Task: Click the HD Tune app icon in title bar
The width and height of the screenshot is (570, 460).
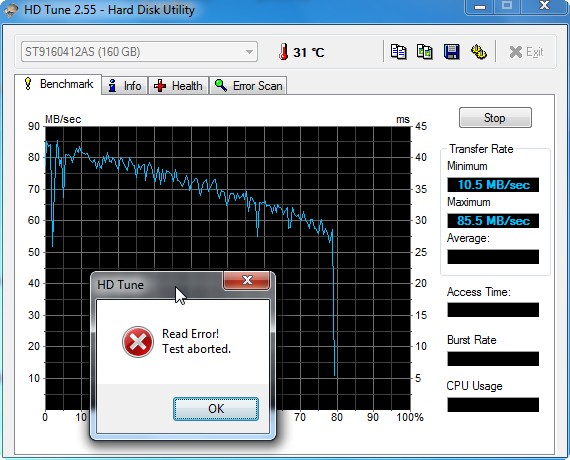Action: click(x=10, y=10)
